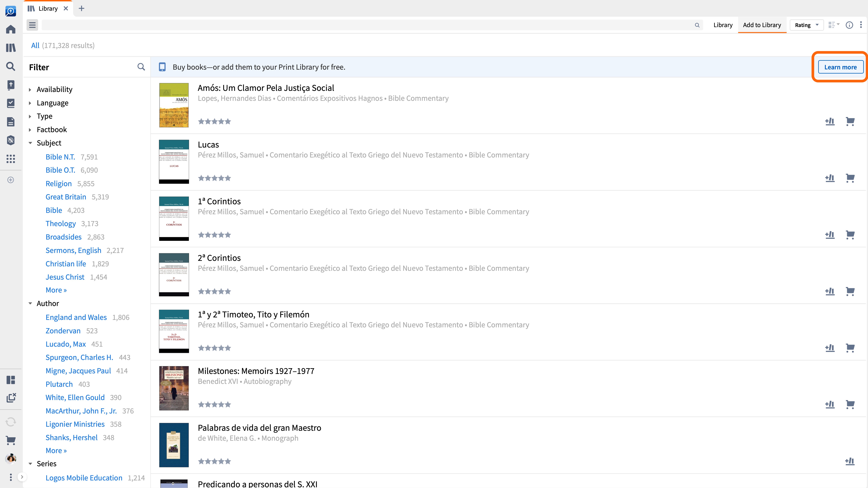The width and height of the screenshot is (868, 488).
Task: Click cart icon for 2ª Corintios
Action: [x=850, y=291]
